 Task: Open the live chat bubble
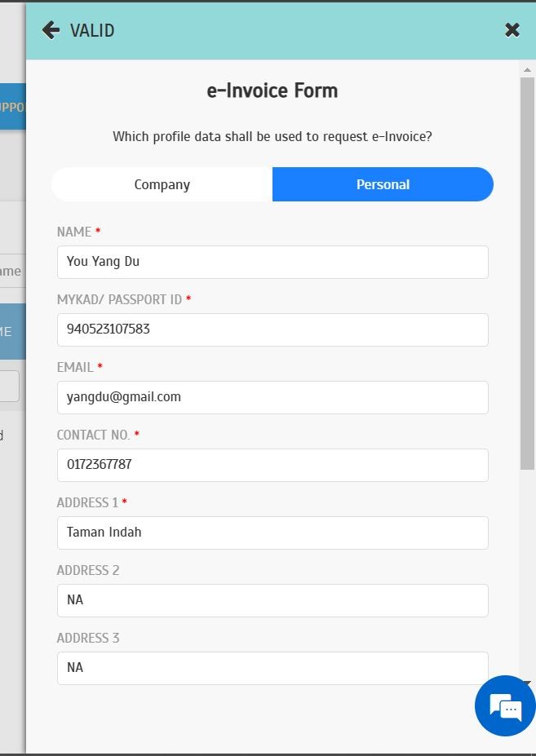pyautogui.click(x=505, y=705)
